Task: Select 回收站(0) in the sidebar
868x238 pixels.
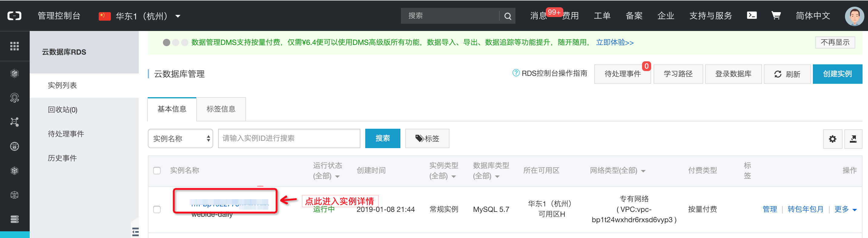Action: [63, 110]
